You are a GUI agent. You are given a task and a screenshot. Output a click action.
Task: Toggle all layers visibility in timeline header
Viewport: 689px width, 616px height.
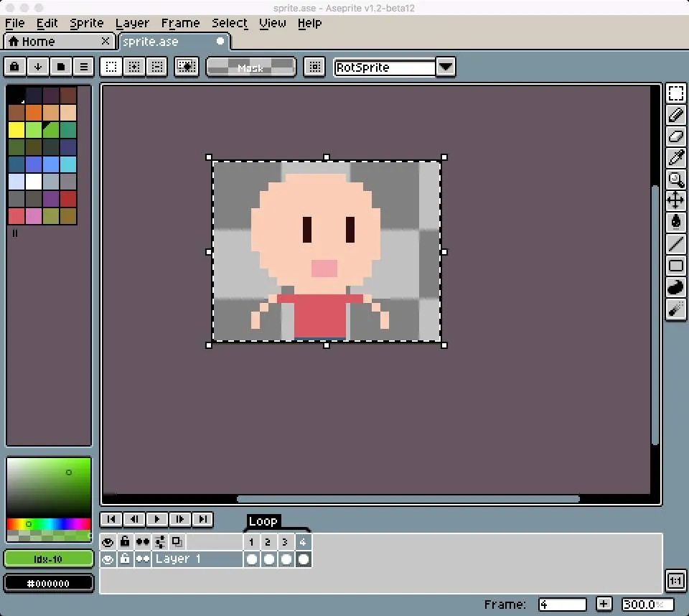point(108,542)
